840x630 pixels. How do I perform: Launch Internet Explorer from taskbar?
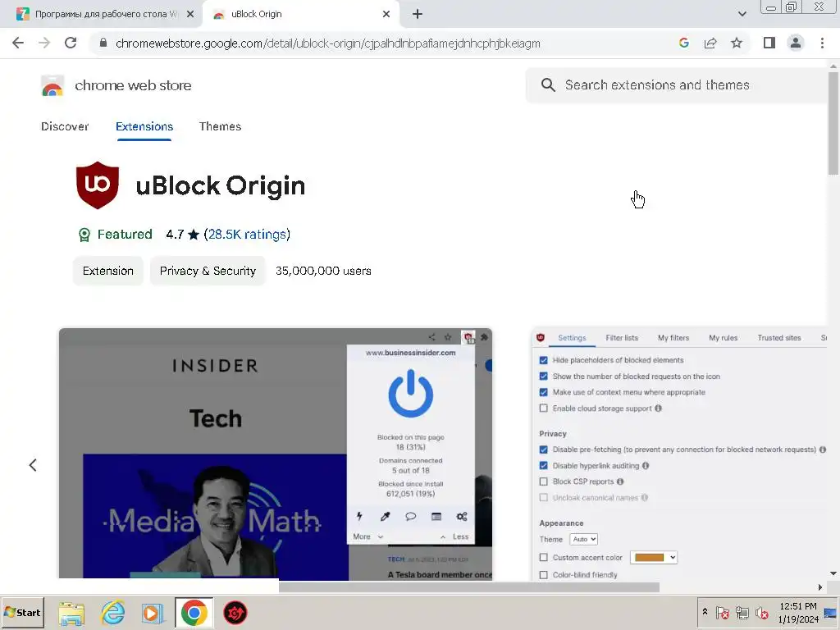113,613
